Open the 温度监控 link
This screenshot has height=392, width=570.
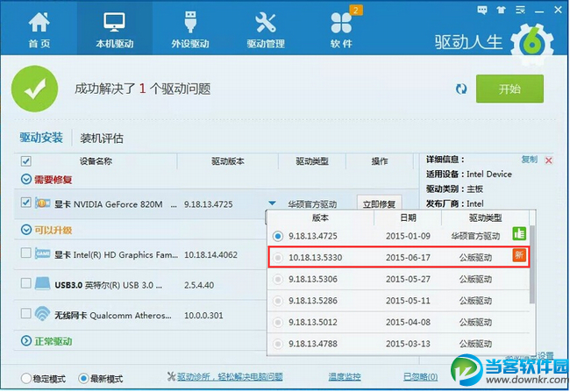coord(345,377)
